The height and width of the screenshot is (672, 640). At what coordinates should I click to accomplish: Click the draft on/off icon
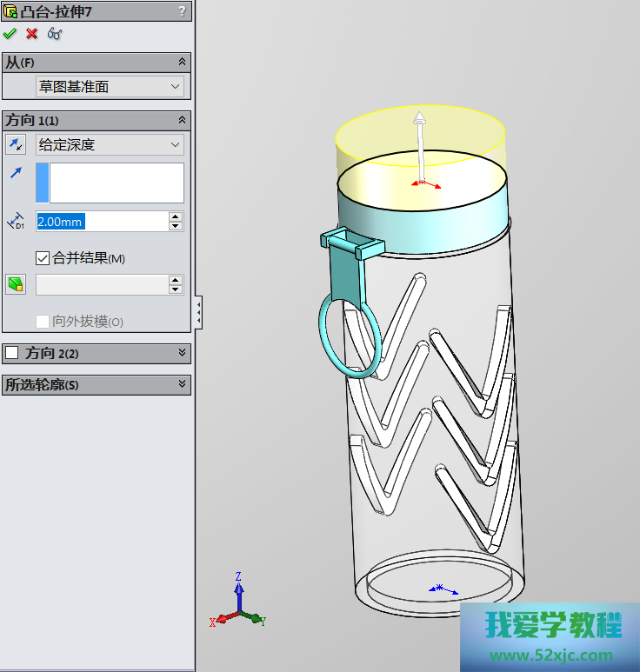pyautogui.click(x=16, y=284)
